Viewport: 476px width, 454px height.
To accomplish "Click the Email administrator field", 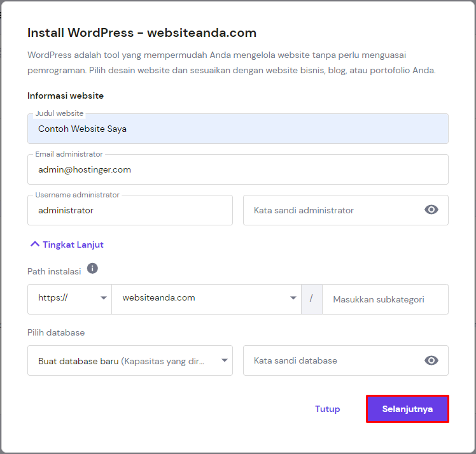I will (x=237, y=169).
